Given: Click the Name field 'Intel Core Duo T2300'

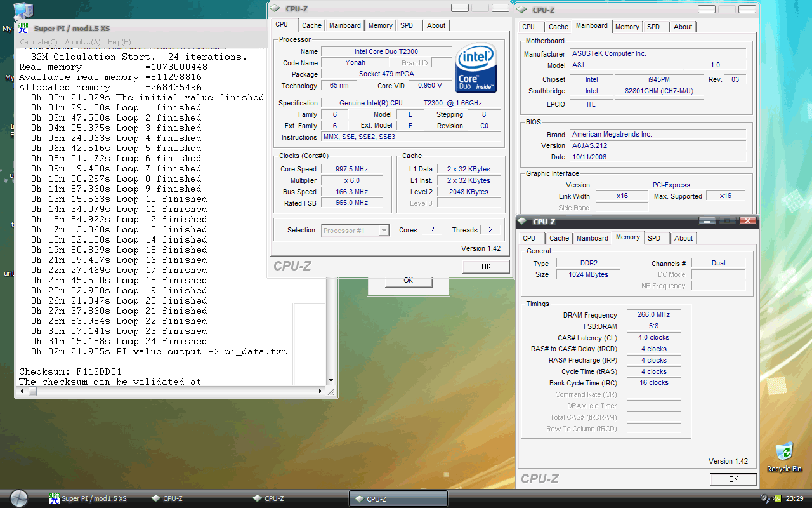Looking at the screenshot, I should coord(386,51).
